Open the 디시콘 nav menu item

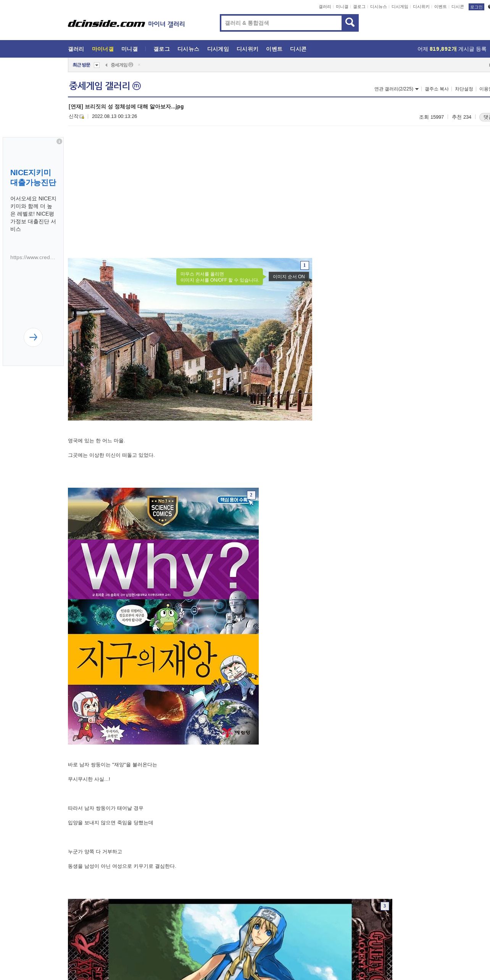(x=298, y=49)
